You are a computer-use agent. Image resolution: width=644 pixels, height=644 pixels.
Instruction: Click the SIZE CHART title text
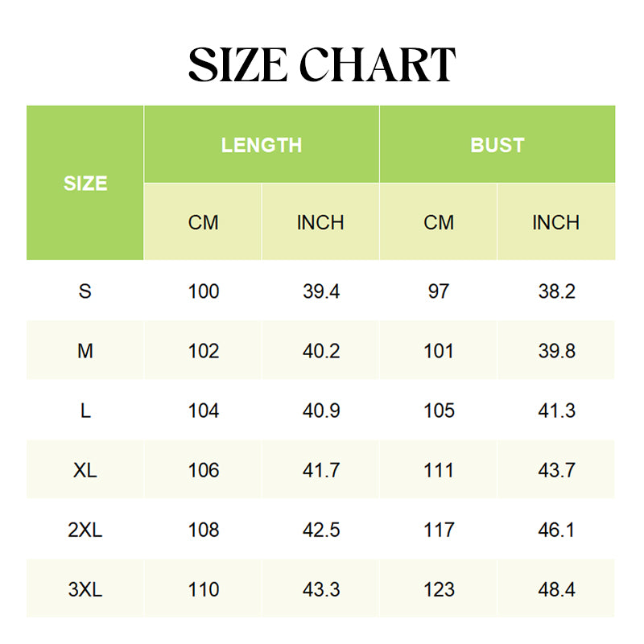[322, 65]
